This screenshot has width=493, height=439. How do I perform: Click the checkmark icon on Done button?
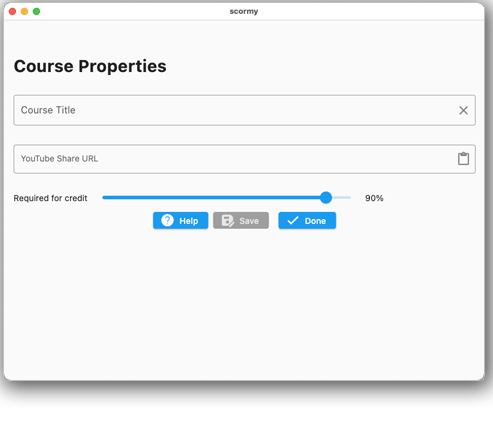[x=293, y=221]
